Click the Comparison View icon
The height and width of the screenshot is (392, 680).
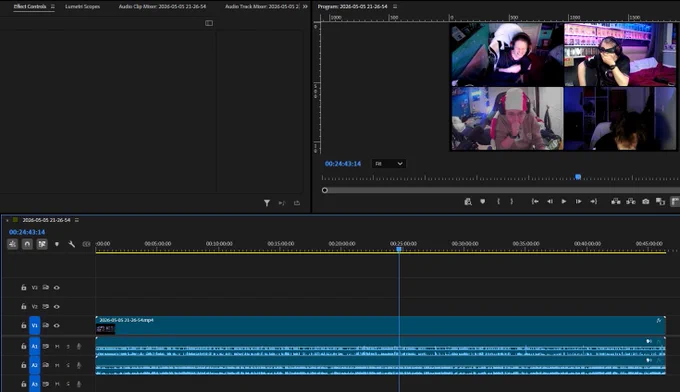click(x=660, y=201)
